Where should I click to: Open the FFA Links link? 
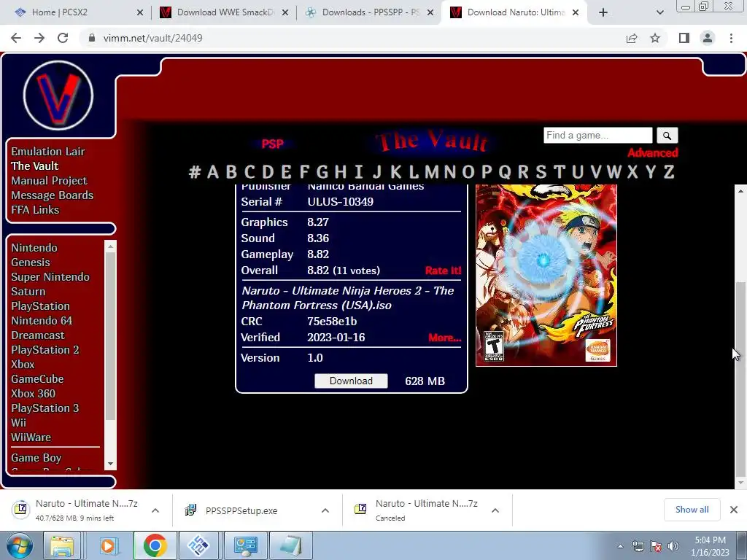(35, 209)
